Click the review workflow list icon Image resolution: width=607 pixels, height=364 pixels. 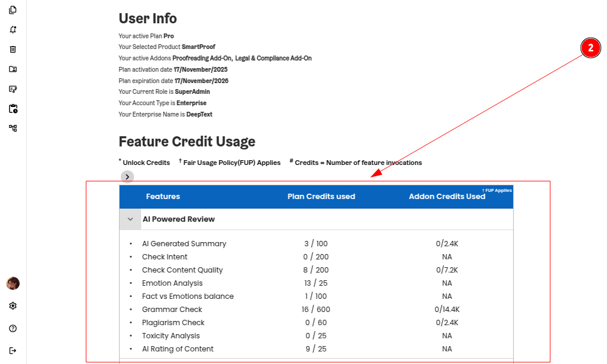coord(13,89)
